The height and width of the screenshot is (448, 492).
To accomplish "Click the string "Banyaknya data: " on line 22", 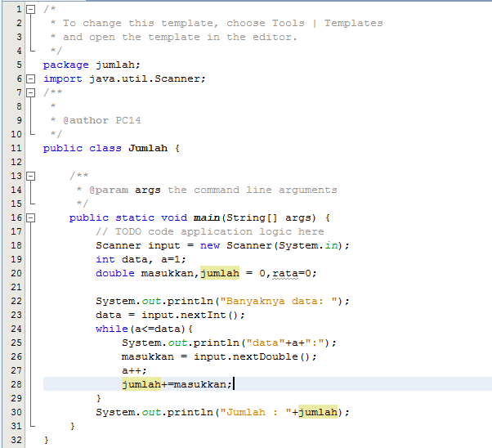I will click(279, 301).
